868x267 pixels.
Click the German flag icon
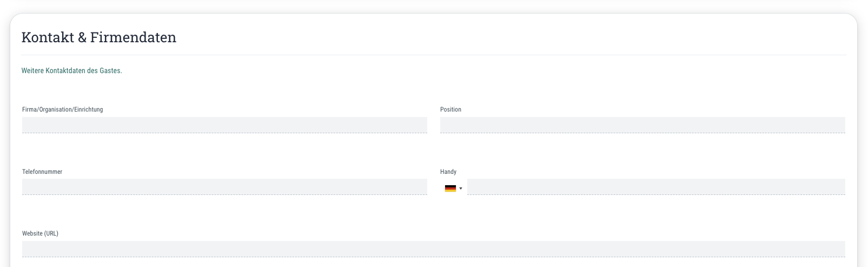point(450,188)
